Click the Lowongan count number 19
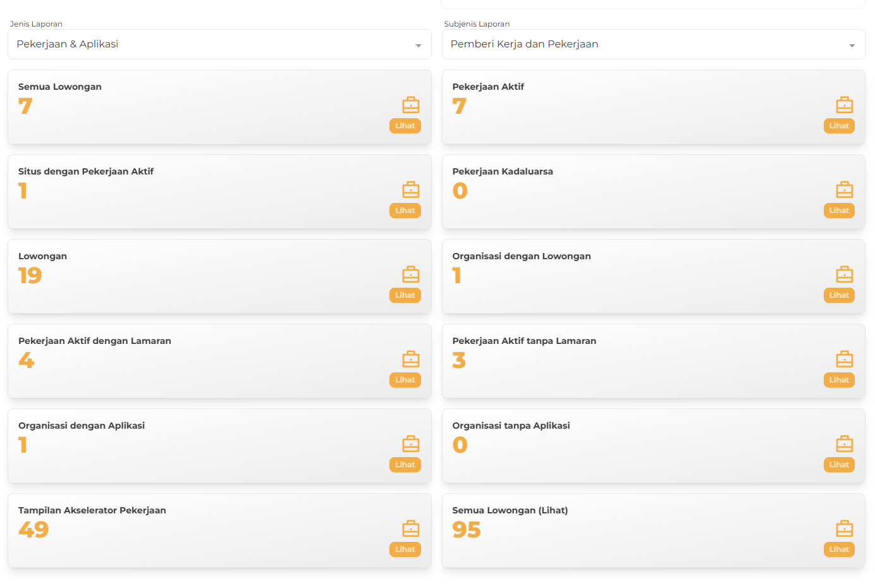The image size is (875, 588). [30, 276]
